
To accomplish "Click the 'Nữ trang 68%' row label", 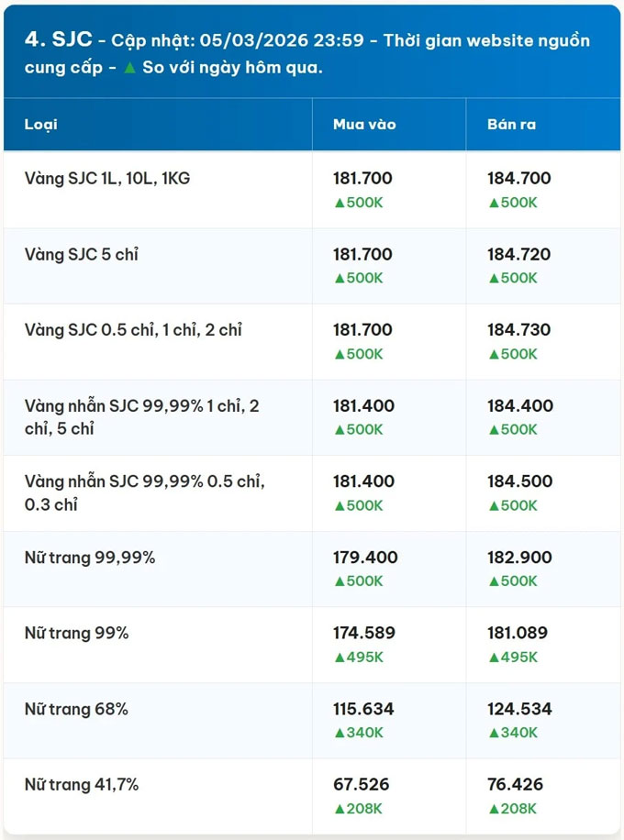I will click(76, 709).
